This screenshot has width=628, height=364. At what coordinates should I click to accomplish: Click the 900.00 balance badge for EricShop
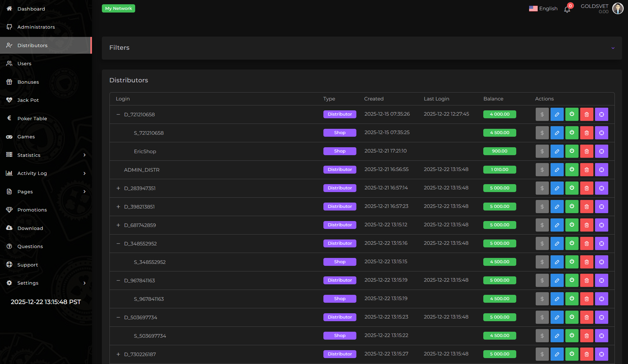(499, 151)
